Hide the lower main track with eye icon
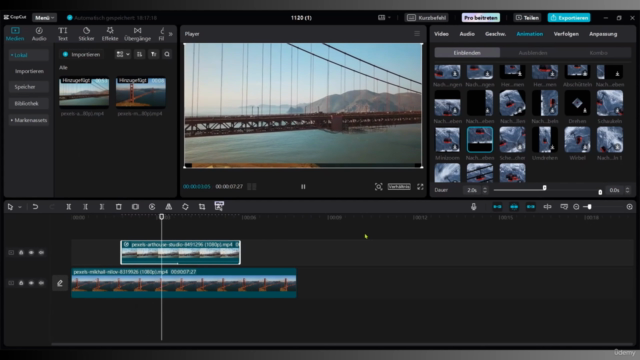Screen dimensions: 640x360 [x=31, y=283]
